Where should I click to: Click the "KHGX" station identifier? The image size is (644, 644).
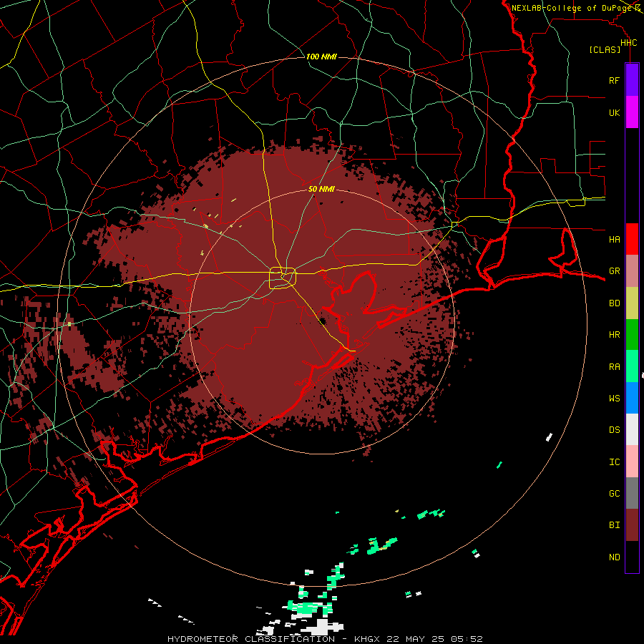coord(369,639)
